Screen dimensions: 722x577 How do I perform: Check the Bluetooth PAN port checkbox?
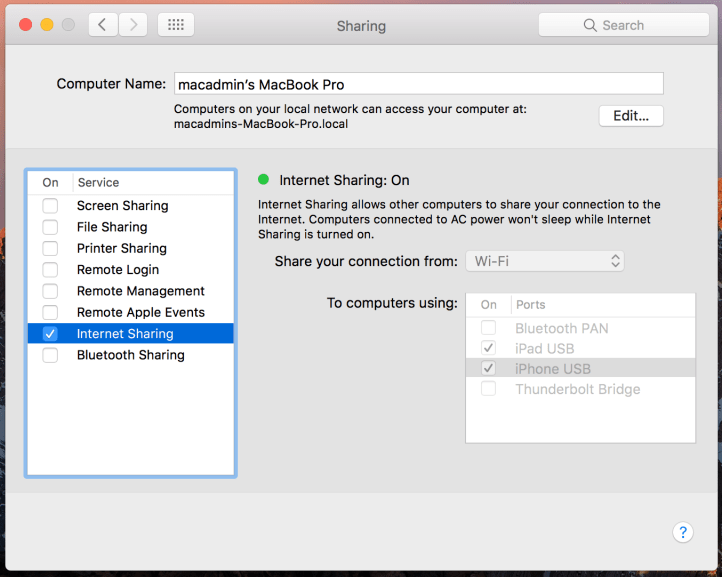(x=488, y=328)
